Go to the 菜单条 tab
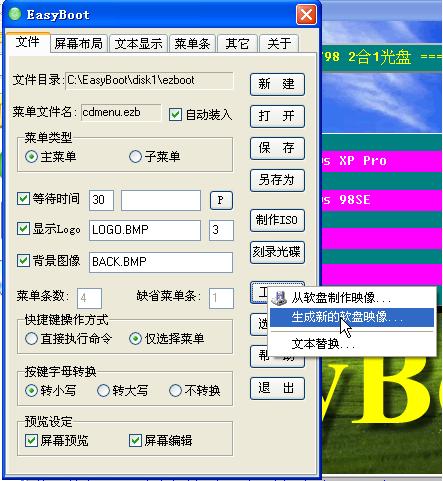This screenshot has width=443, height=481. click(192, 44)
